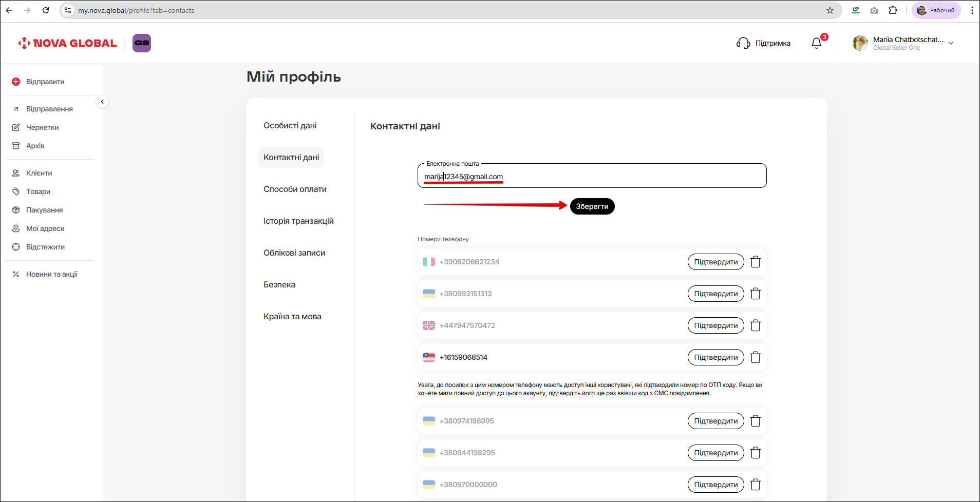Select Країна та мова profile tab
980x502 pixels.
(x=292, y=316)
